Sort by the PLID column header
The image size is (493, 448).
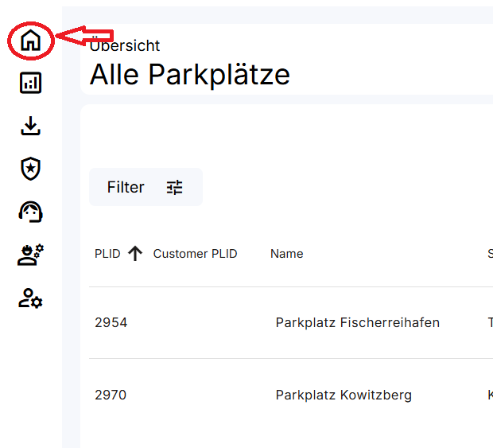(x=107, y=254)
